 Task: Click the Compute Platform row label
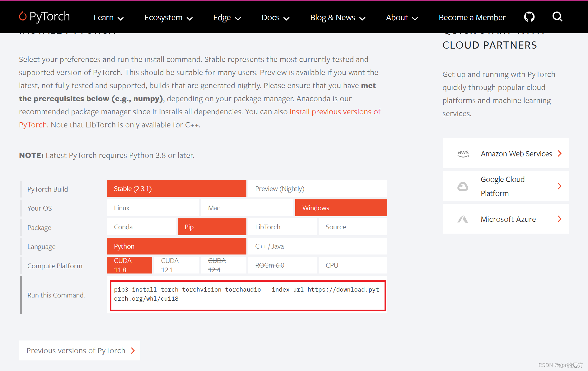[x=55, y=266]
